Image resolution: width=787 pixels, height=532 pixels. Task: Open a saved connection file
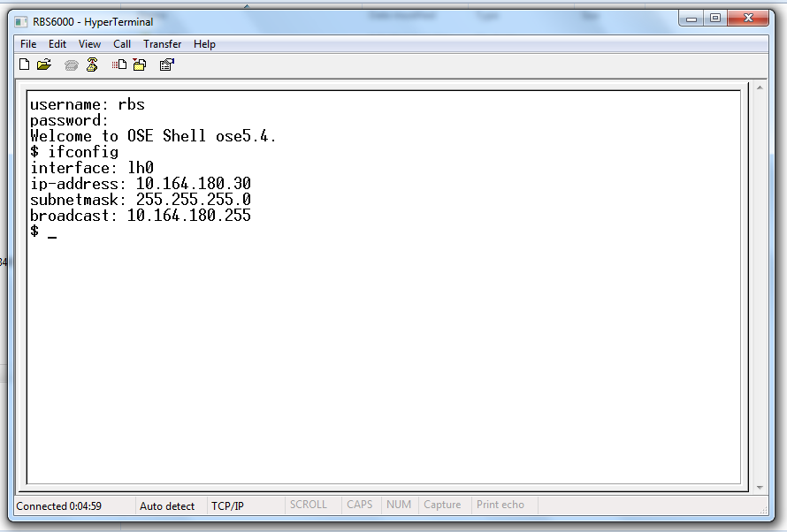(x=42, y=64)
